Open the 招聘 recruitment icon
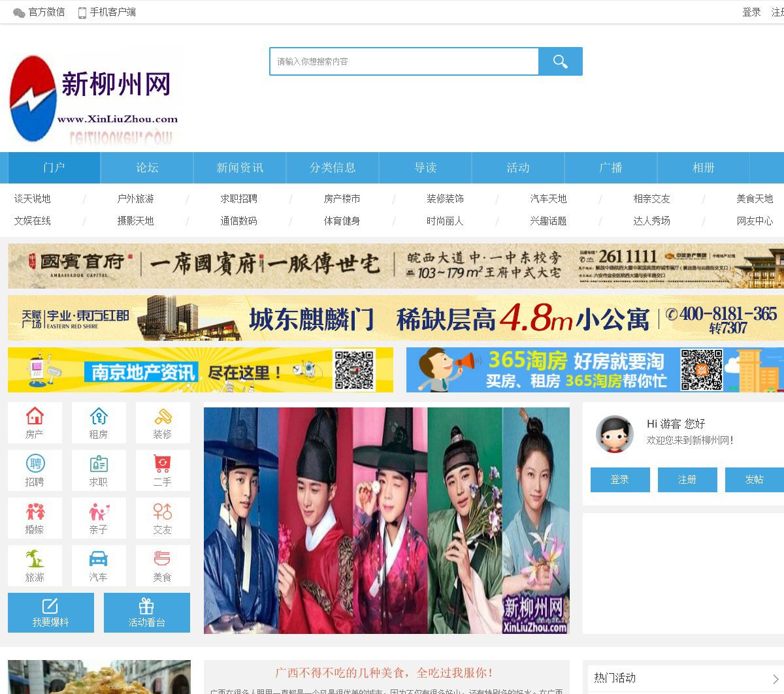The width and height of the screenshot is (784, 694). click(x=35, y=471)
